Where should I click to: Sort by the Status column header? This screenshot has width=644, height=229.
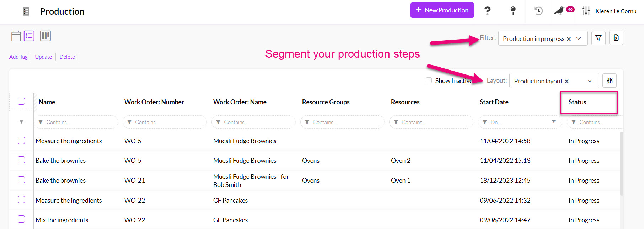577,102
